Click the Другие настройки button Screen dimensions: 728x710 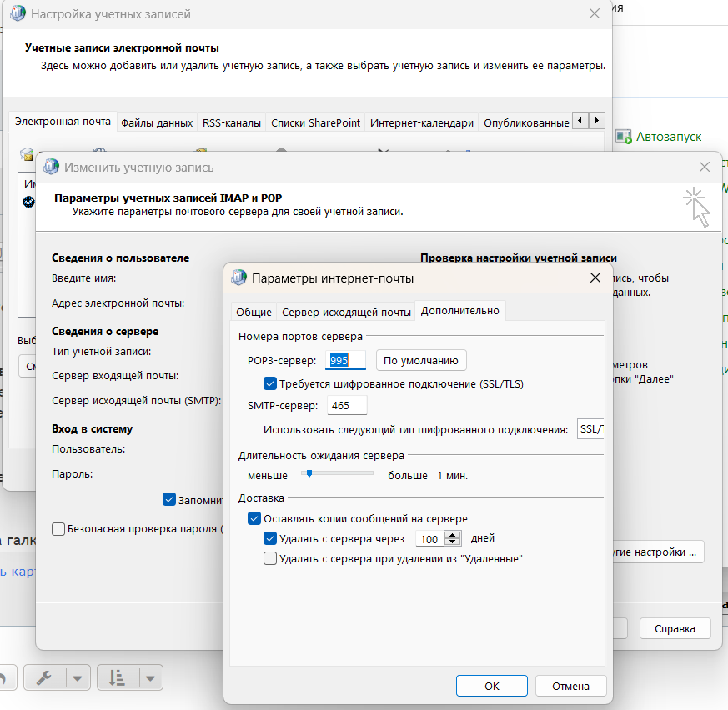click(658, 552)
